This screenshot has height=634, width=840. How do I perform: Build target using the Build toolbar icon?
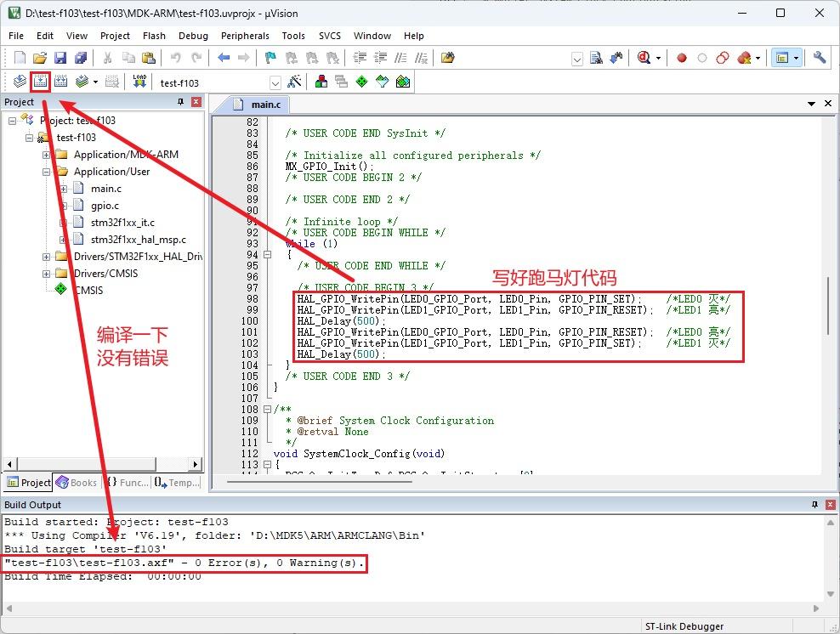pos(40,82)
